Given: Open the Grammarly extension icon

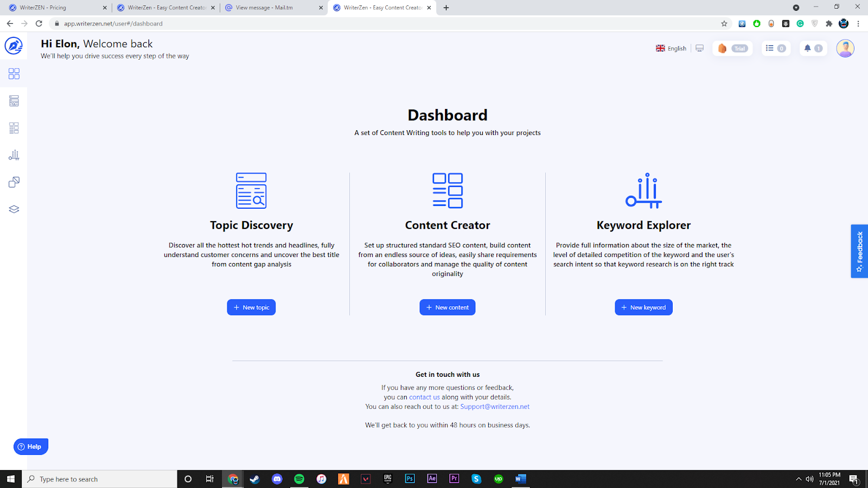Looking at the screenshot, I should (x=800, y=23).
